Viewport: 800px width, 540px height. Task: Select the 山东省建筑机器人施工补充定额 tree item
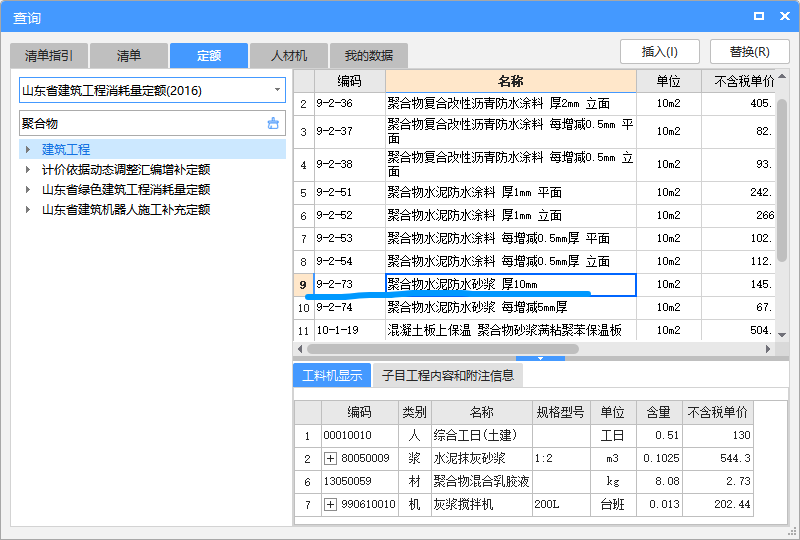(x=126, y=209)
